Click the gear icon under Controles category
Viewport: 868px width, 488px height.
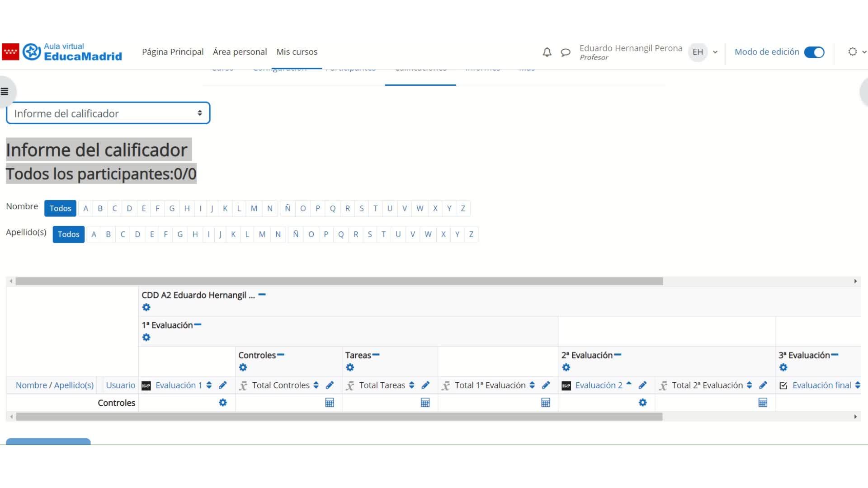pyautogui.click(x=243, y=367)
